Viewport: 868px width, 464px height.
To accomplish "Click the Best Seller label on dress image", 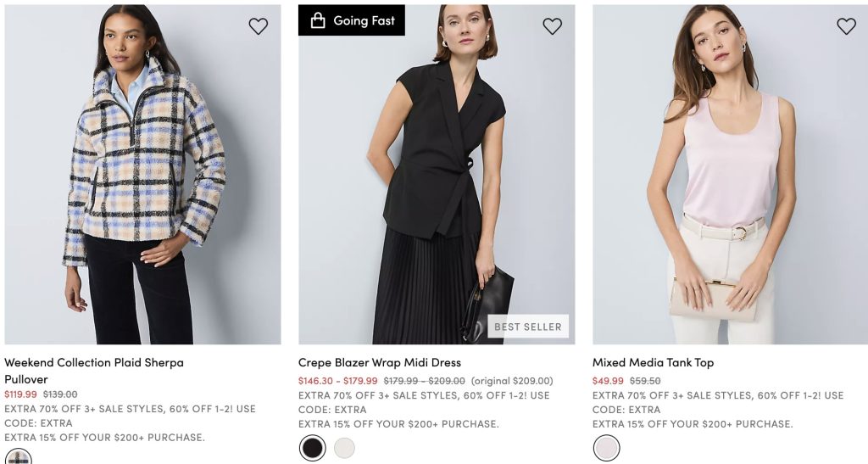I will (x=528, y=327).
